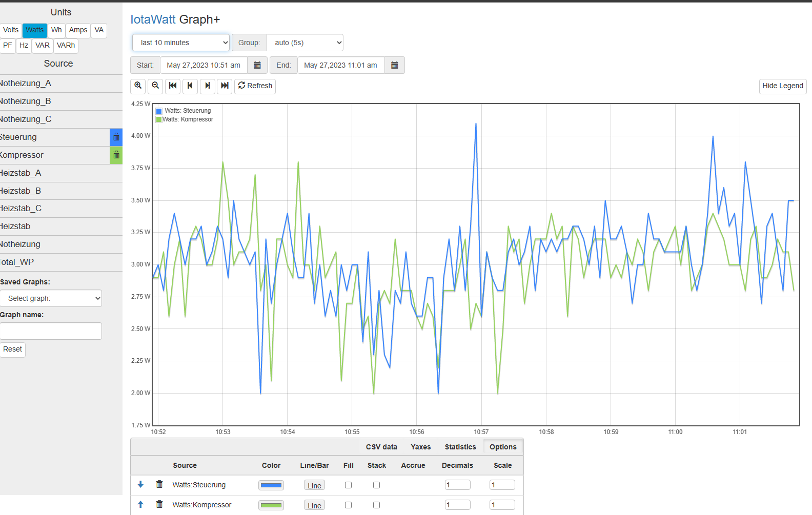Viewport: 812px width, 515px height.
Task: Zoom out using the magnifier minus icon
Action: click(x=155, y=86)
